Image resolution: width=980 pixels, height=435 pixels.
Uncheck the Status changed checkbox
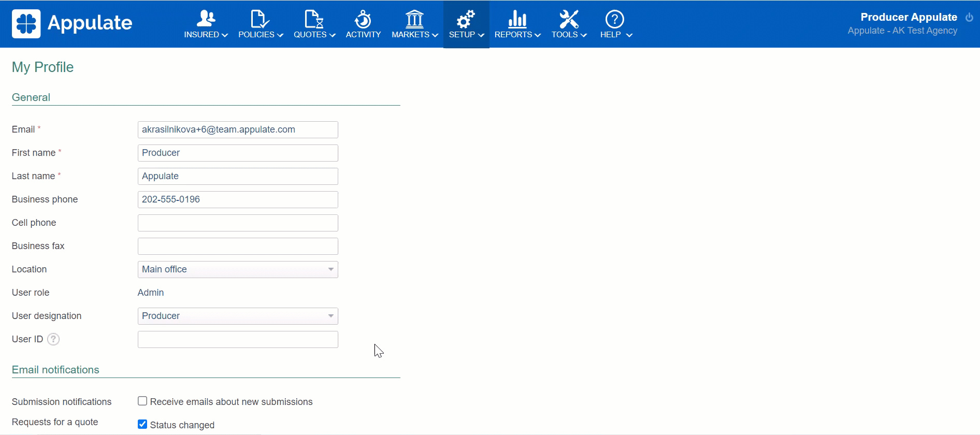[142, 424]
